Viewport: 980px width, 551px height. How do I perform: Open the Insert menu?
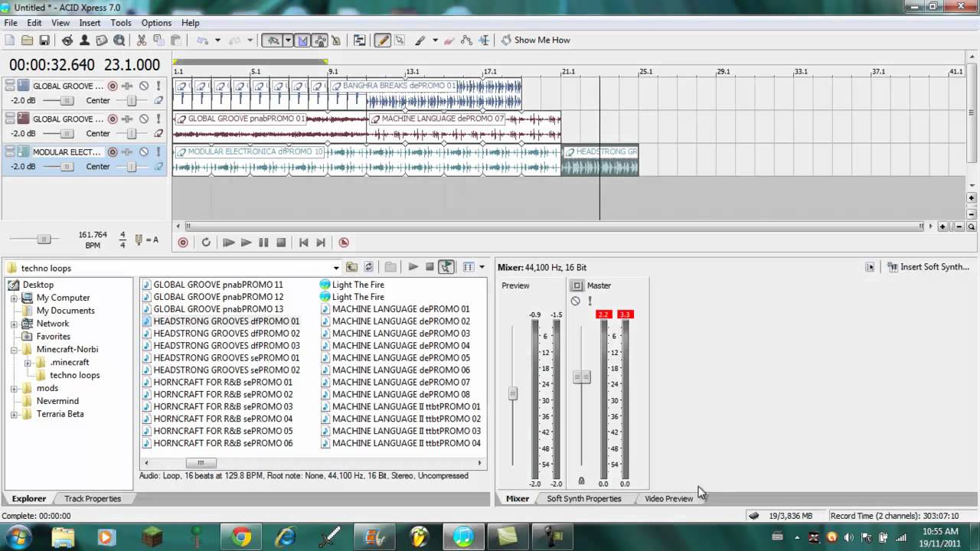tap(90, 23)
